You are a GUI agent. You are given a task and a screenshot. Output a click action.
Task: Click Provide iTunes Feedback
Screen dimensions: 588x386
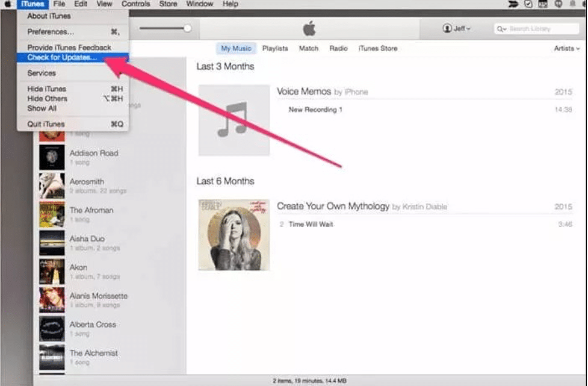[68, 46]
